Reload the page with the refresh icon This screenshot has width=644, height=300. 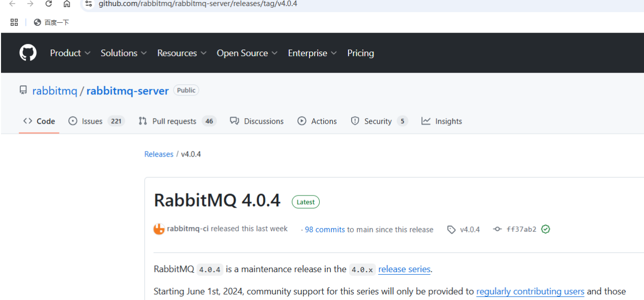click(x=49, y=4)
